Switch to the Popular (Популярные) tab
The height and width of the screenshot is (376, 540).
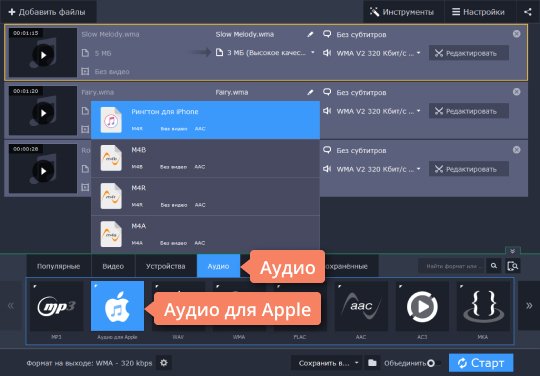click(x=59, y=266)
